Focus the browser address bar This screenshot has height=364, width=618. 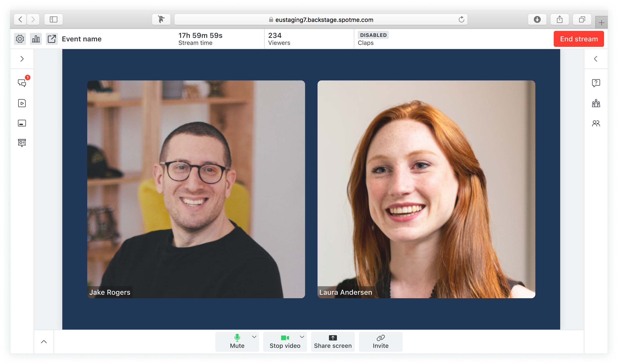click(x=321, y=19)
